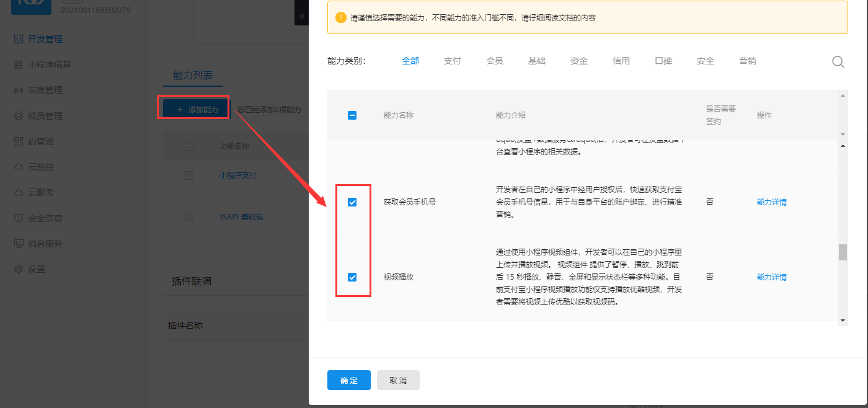Image resolution: width=868 pixels, height=408 pixels.
Task: Click the 设置 gear icon
Action: (19, 269)
